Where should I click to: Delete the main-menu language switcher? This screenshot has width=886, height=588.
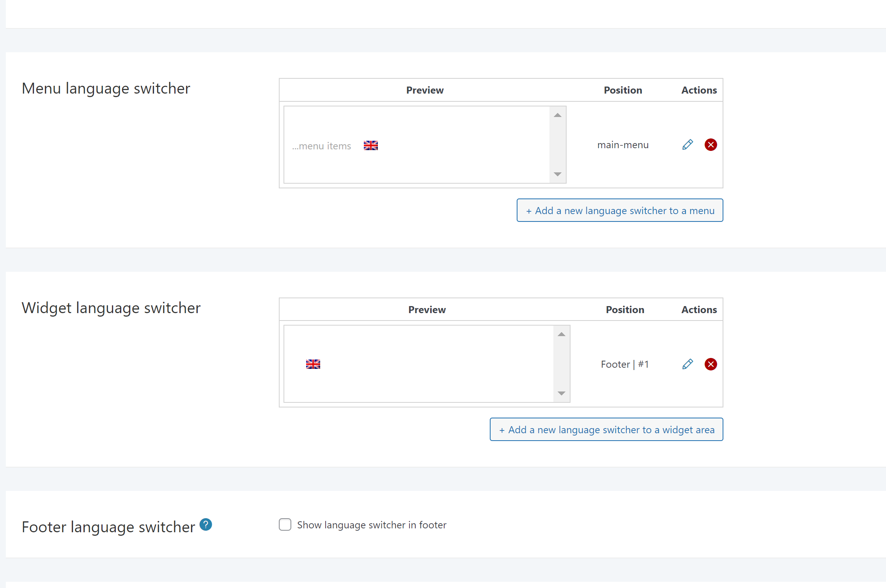[711, 145]
